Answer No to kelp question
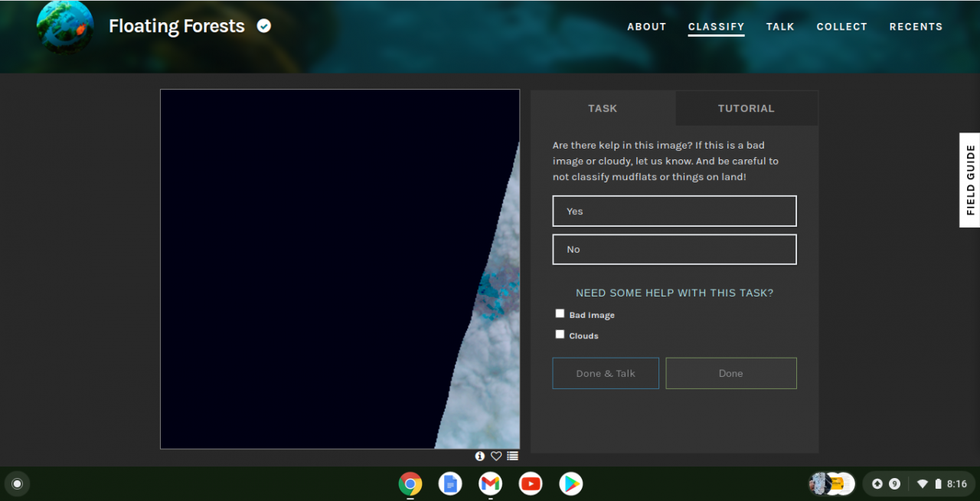 coord(675,249)
